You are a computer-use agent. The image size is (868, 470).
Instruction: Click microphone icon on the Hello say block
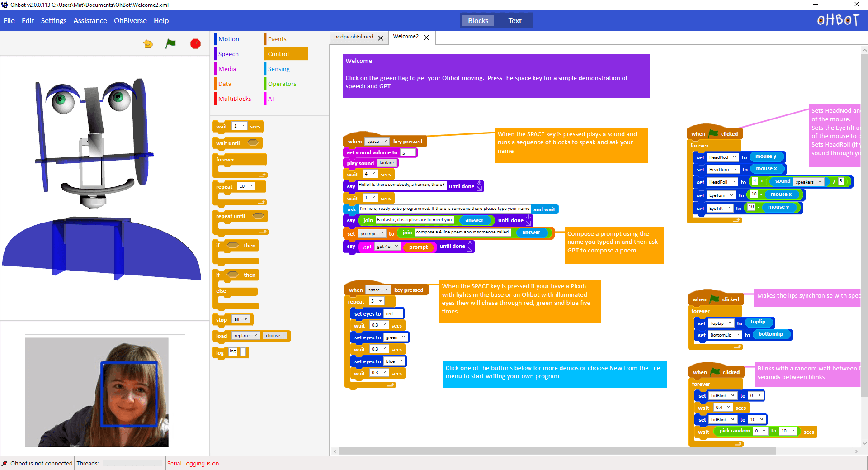[x=480, y=186]
